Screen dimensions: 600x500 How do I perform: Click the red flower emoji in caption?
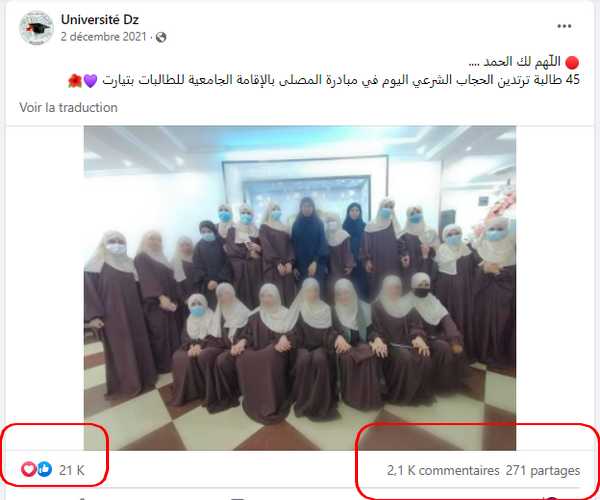(75, 81)
